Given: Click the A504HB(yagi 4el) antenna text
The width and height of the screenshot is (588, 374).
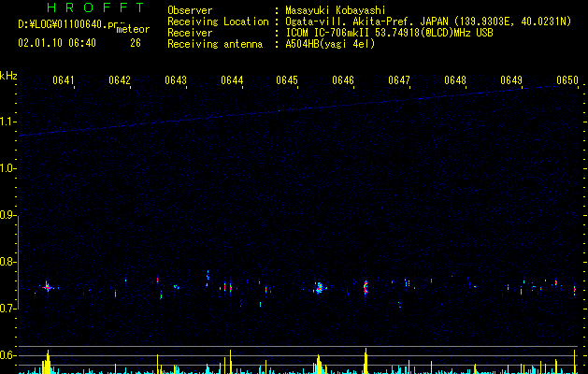Looking at the screenshot, I should (x=330, y=44).
